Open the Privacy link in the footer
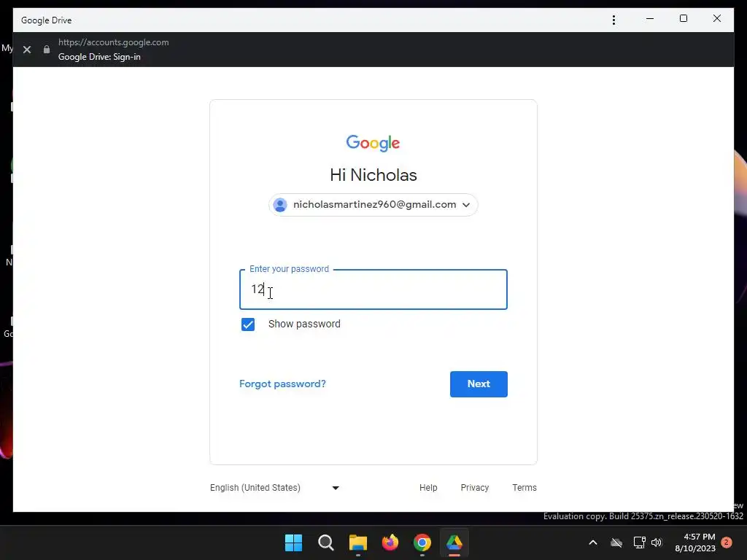The image size is (747, 560). point(474,488)
